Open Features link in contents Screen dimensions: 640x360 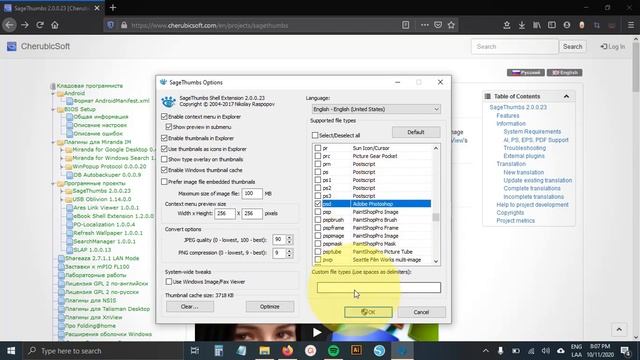[x=508, y=116]
